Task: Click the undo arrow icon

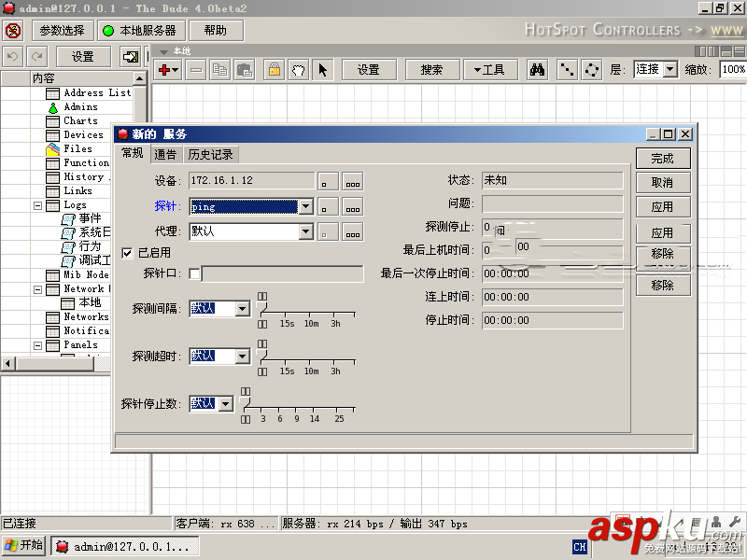Action: tap(13, 57)
